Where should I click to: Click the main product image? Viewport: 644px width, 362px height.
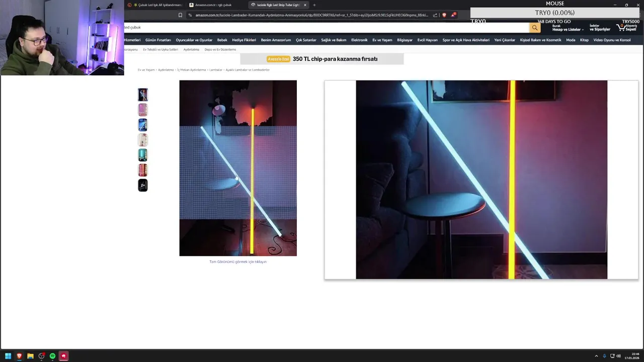tap(238, 168)
